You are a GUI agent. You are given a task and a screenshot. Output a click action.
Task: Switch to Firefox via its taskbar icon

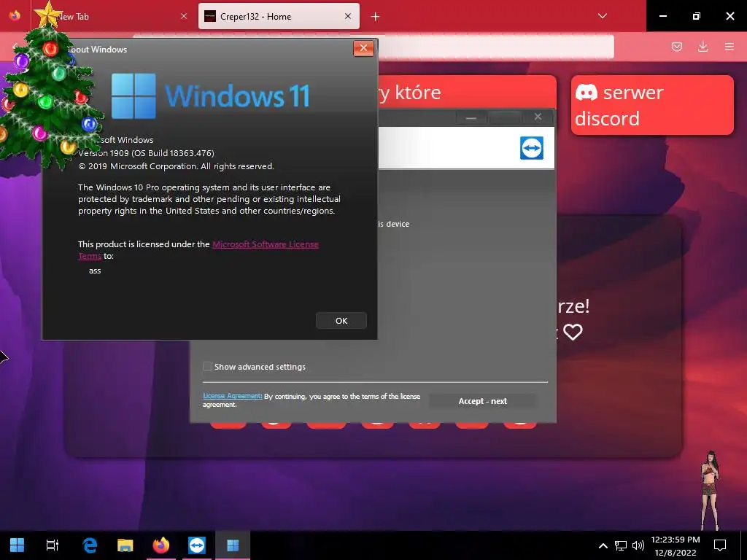pos(161,545)
